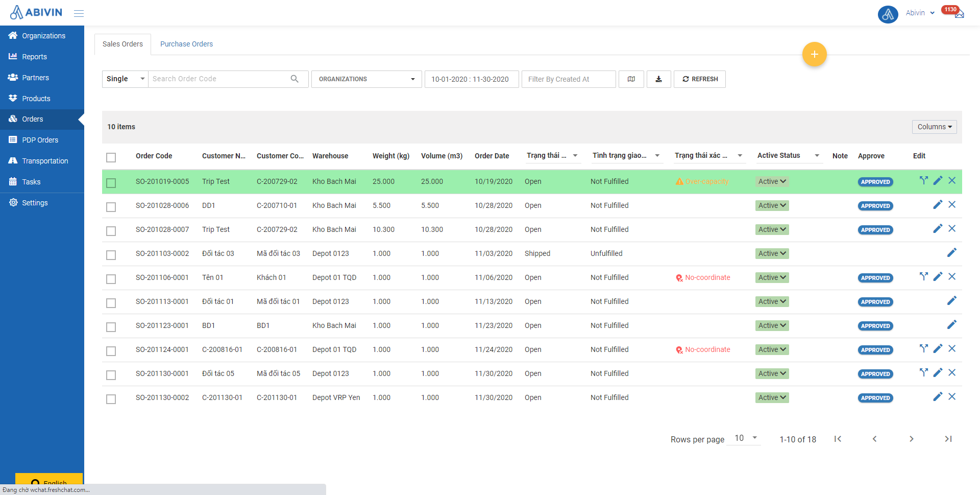Check the box for SO-201130-0002
Image resolution: width=980 pixels, height=495 pixels.
[111, 399]
